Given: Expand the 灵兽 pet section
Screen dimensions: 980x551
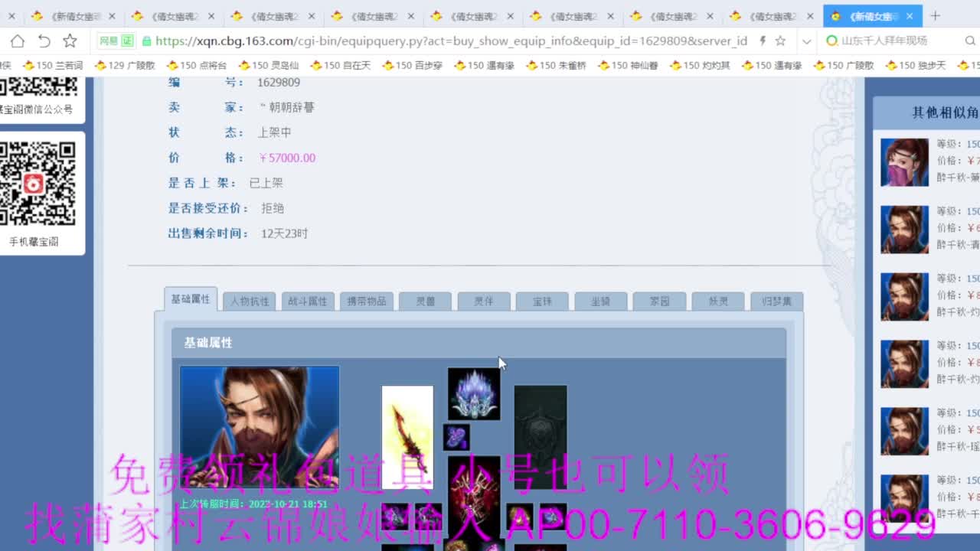Looking at the screenshot, I should [424, 301].
